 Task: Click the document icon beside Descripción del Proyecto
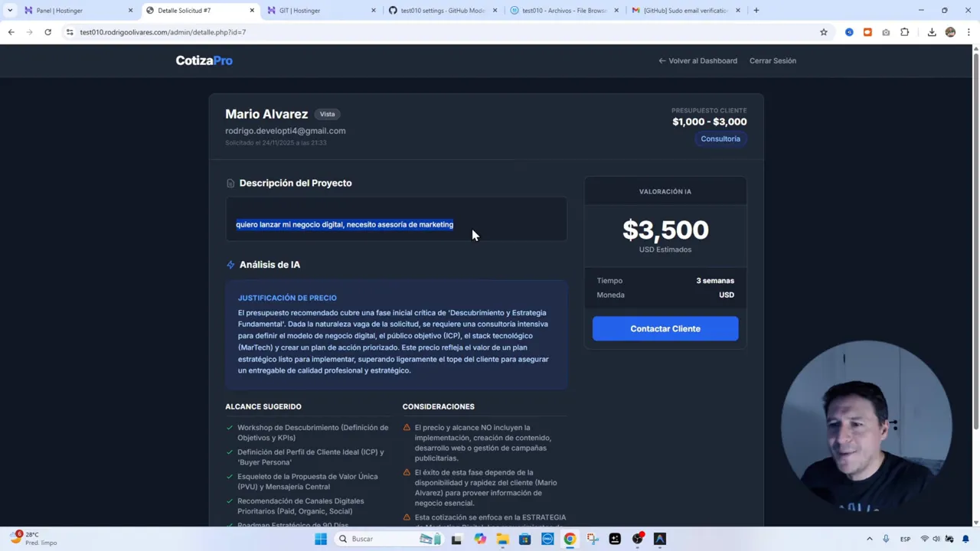[x=230, y=183]
